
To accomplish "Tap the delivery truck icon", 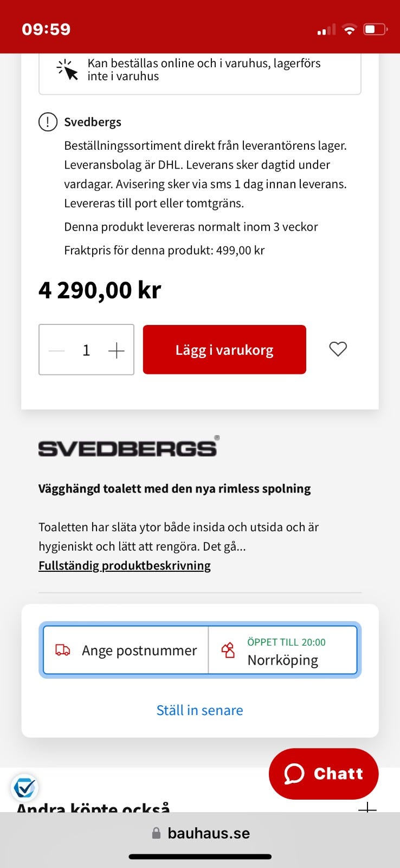I will (x=63, y=650).
